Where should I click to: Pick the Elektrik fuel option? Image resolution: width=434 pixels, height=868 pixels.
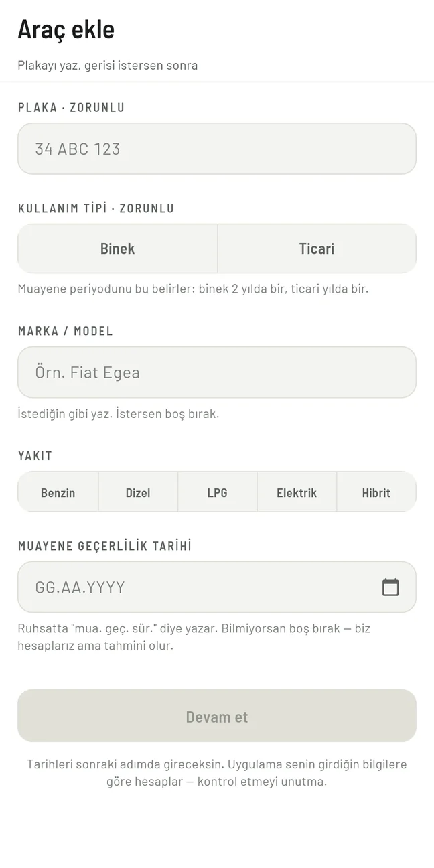click(297, 492)
